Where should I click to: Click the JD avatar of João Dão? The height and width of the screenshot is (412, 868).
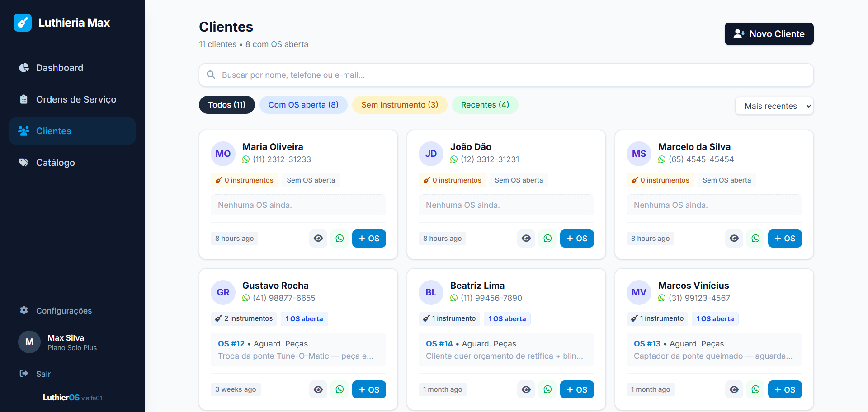pyautogui.click(x=431, y=154)
